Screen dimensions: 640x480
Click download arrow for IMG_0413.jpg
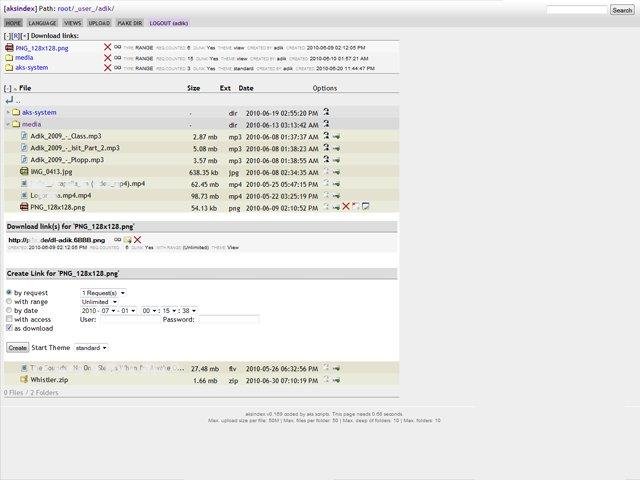[336, 172]
